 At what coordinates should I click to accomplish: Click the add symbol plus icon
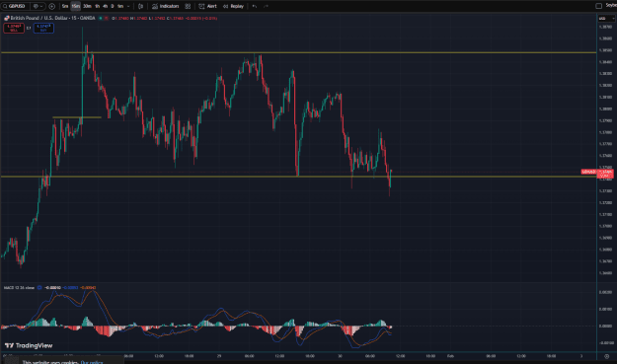[x=51, y=6]
